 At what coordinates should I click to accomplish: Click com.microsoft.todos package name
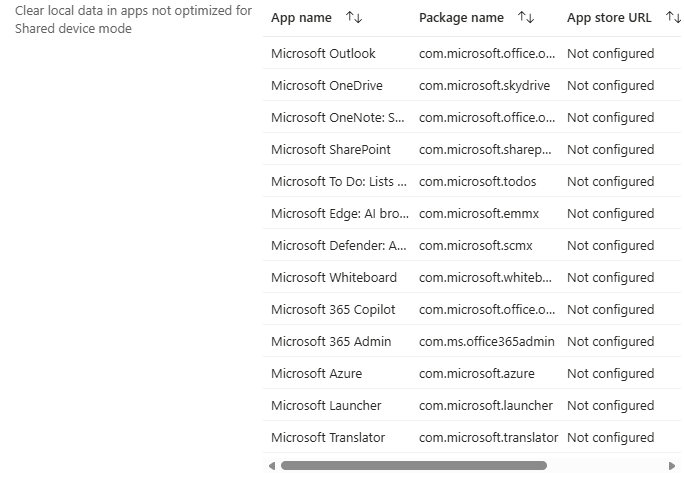click(477, 182)
